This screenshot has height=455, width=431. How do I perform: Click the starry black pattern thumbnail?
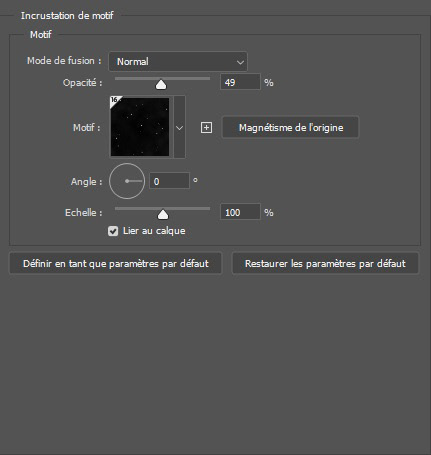[x=140, y=127]
